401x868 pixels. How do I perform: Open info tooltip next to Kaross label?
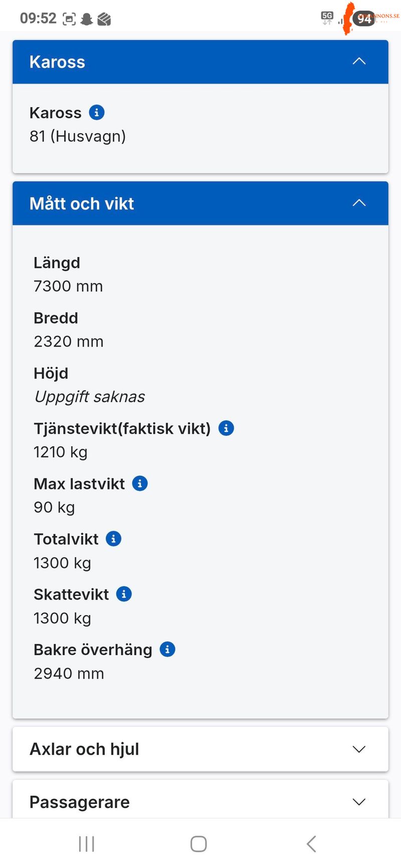click(x=97, y=112)
